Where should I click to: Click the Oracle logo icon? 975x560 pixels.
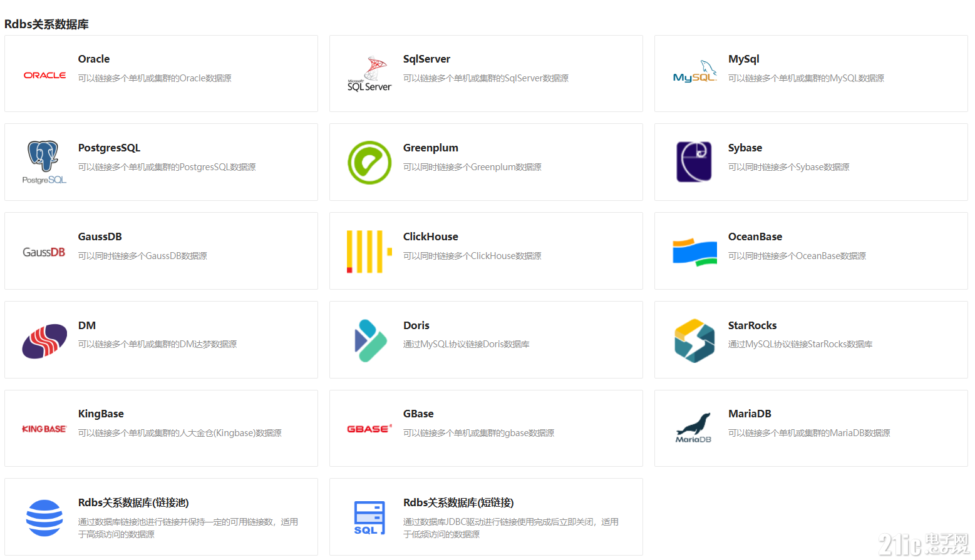pos(44,75)
